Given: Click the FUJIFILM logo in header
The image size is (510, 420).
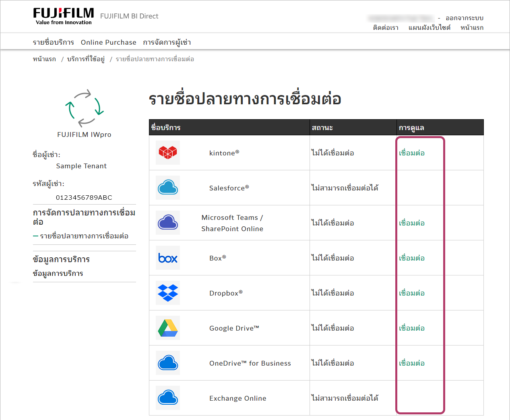Looking at the screenshot, I should (64, 16).
